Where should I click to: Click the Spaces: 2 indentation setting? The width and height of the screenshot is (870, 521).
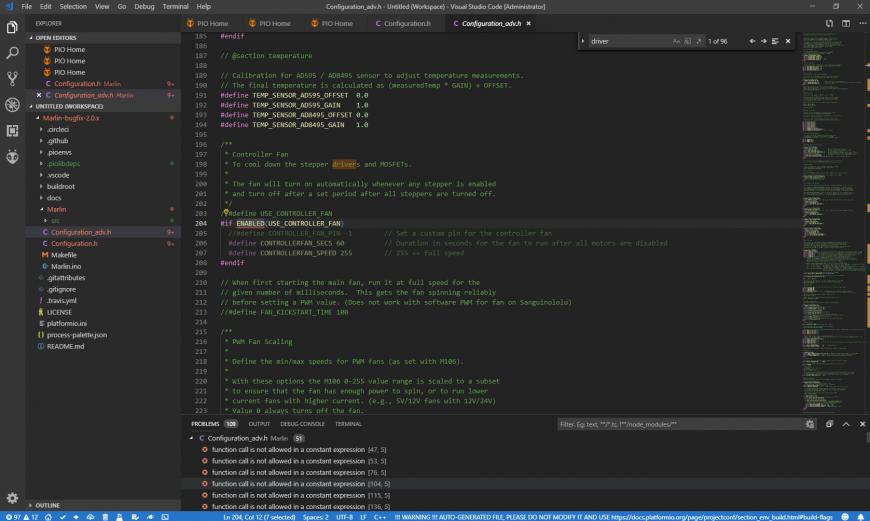[315, 517]
